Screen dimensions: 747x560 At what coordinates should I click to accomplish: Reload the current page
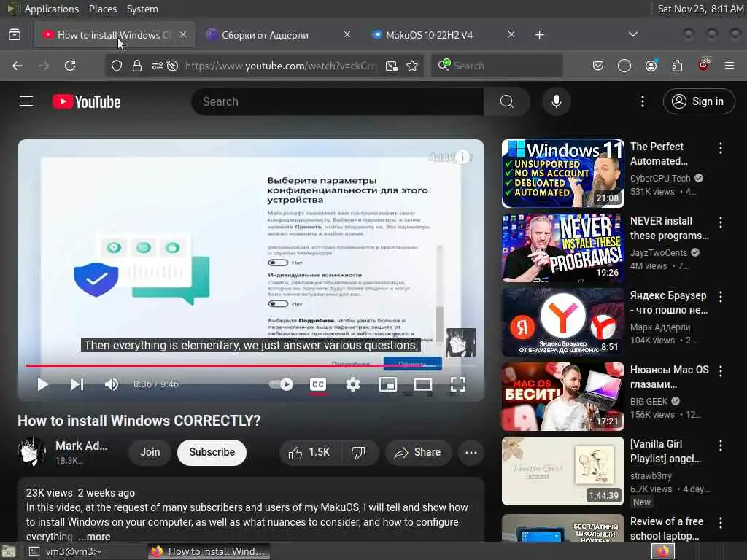70,66
